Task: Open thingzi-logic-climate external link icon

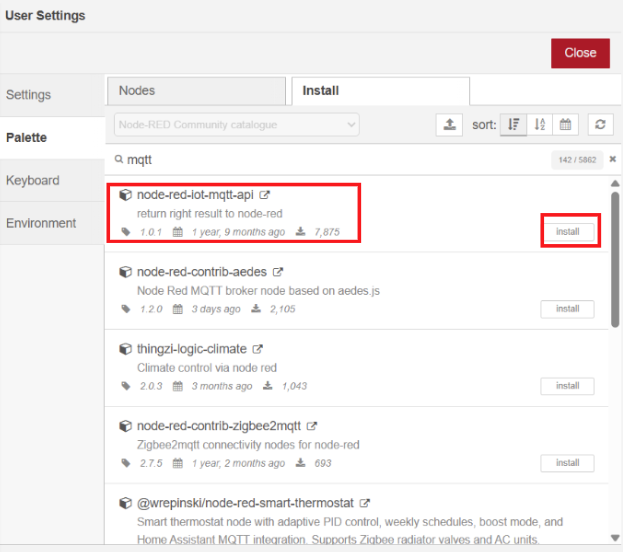Action: point(258,349)
